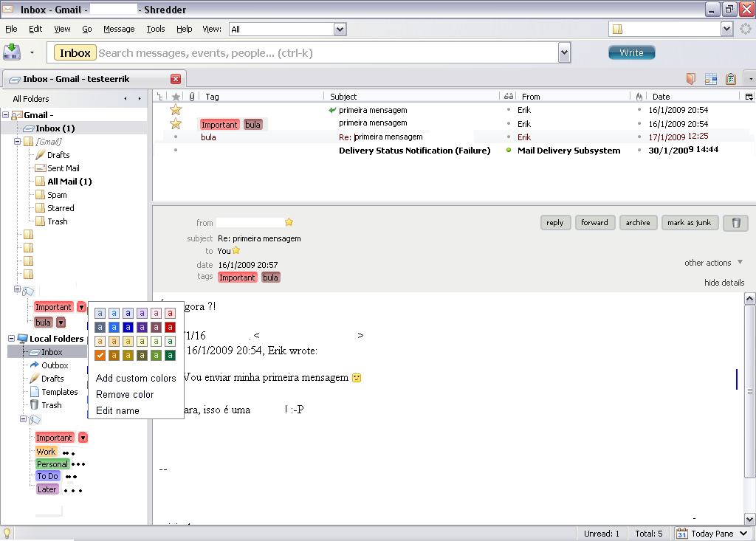Viewport: 756px width, 541px height.
Task: Click the star next to You recipient
Action: click(236, 250)
